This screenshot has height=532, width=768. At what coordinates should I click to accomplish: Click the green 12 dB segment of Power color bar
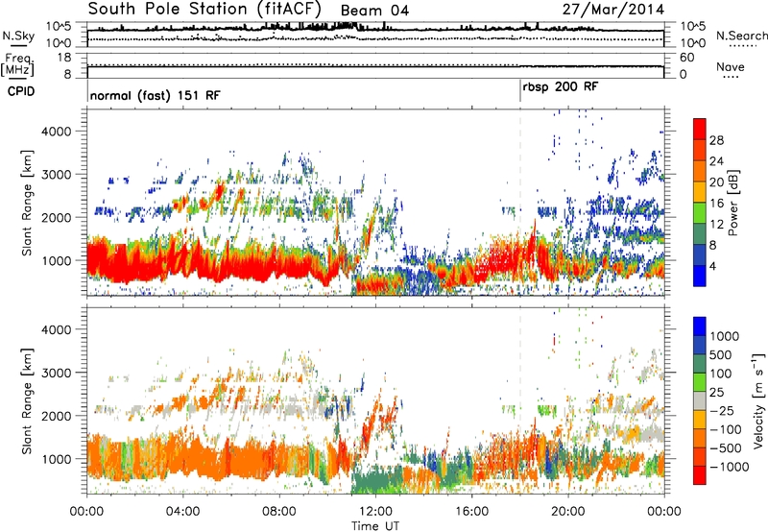click(700, 213)
